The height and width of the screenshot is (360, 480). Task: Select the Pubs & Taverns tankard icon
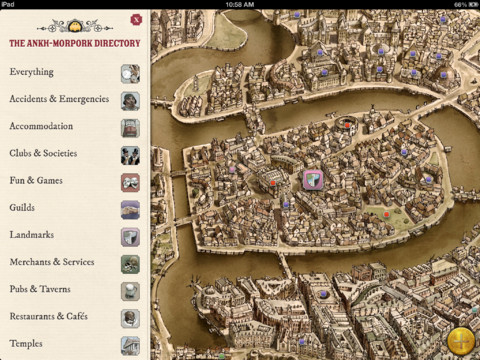pos(130,291)
